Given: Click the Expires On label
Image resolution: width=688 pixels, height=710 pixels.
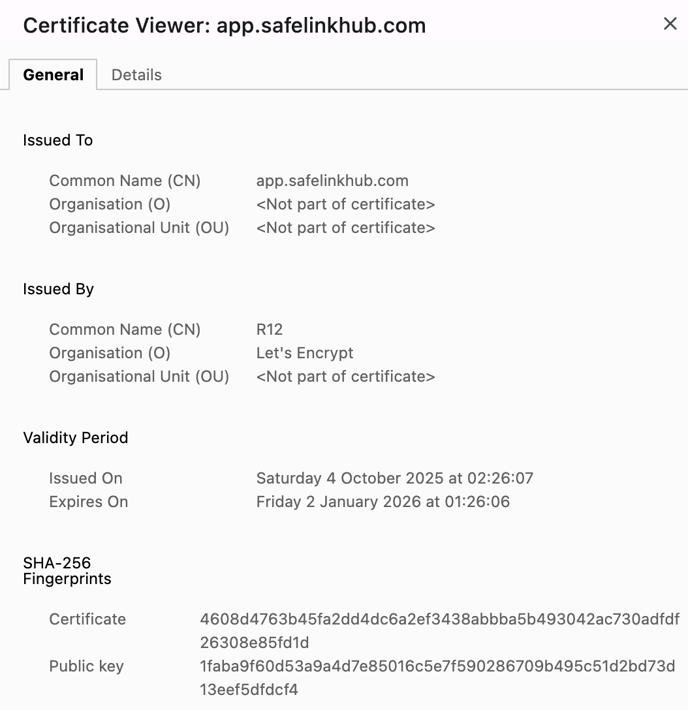Looking at the screenshot, I should tap(88, 502).
